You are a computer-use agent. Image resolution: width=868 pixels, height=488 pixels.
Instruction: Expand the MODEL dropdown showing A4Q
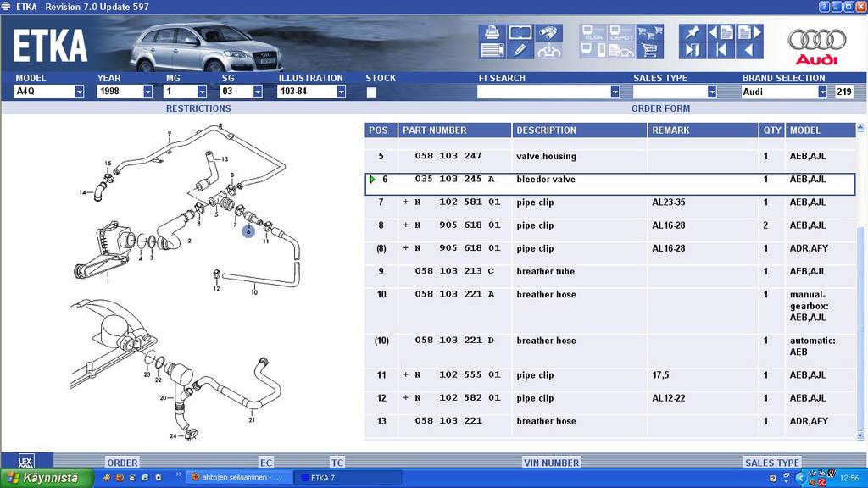pos(79,91)
